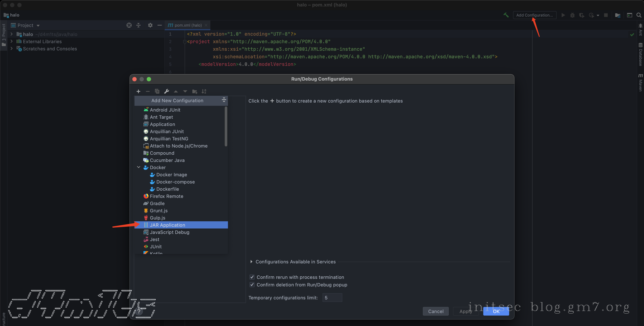Click the Temporary configurations limit field
The width and height of the screenshot is (644, 326).
pyautogui.click(x=332, y=297)
